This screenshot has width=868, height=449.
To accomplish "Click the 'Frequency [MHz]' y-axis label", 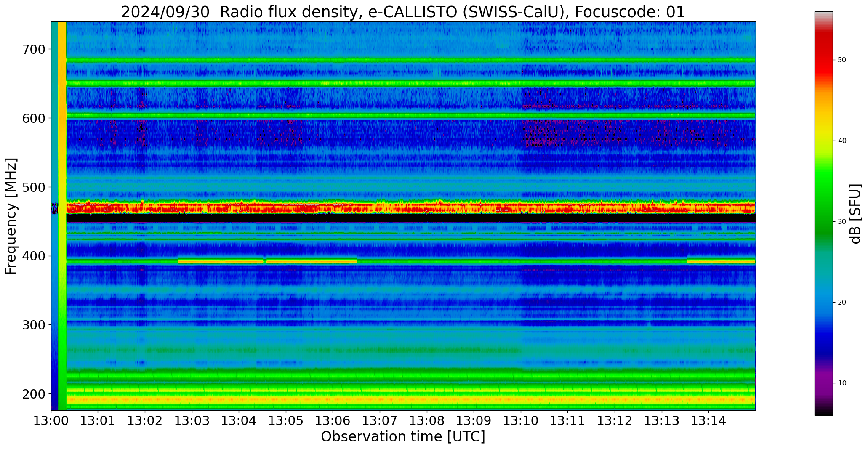I will click(11, 216).
